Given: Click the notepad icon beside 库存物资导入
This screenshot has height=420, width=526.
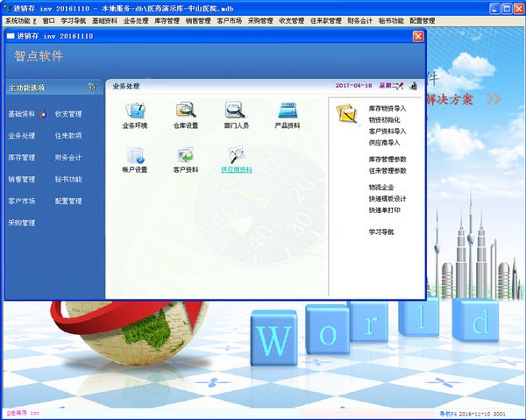Looking at the screenshot, I should point(348,112).
